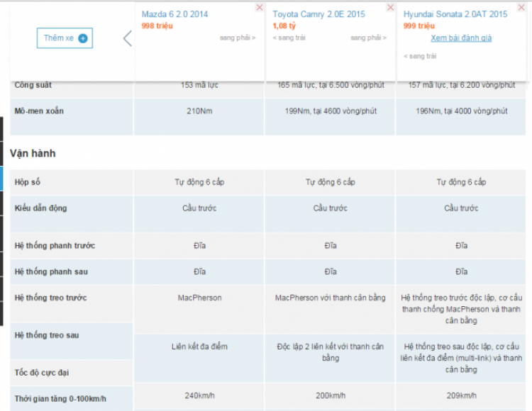This screenshot has width=532, height=411.
Task: Move Toyota Camry column with sang phải
Action: (368, 38)
